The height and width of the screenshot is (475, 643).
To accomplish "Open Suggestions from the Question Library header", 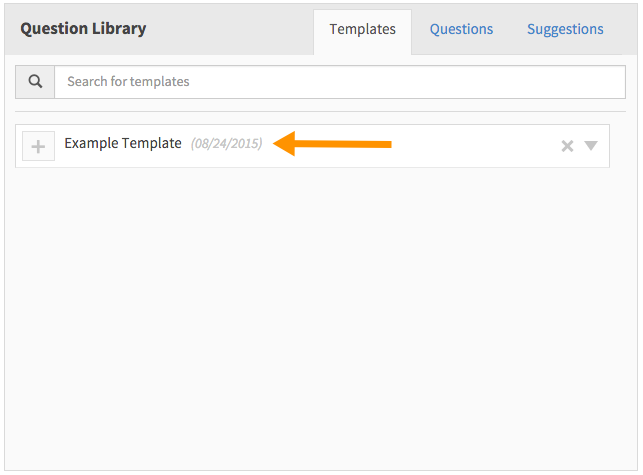I will click(565, 29).
